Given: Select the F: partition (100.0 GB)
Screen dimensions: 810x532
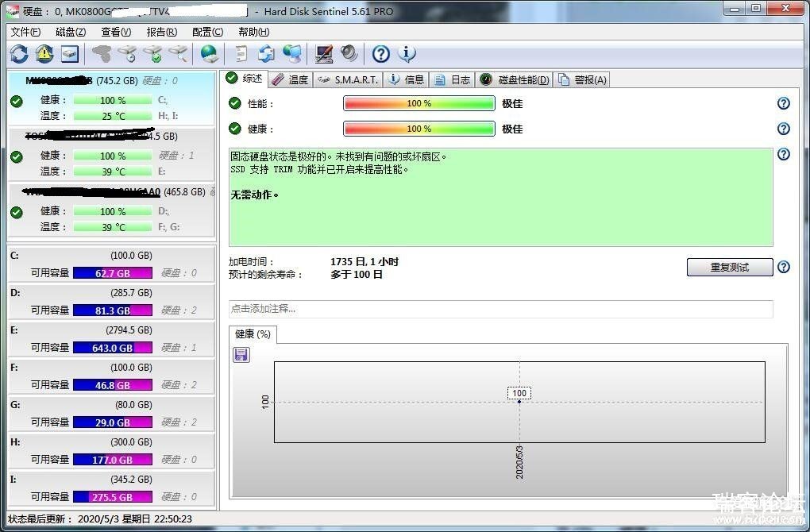Looking at the screenshot, I should pyautogui.click(x=111, y=376).
